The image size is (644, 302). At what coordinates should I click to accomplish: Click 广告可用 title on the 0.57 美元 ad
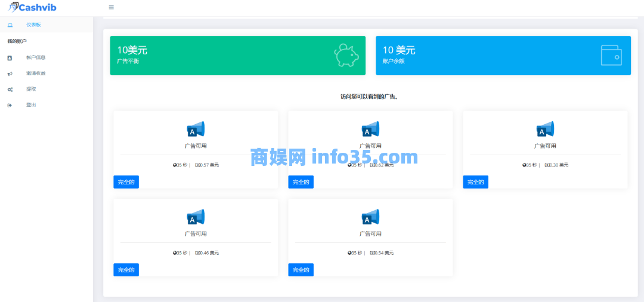[x=196, y=146]
